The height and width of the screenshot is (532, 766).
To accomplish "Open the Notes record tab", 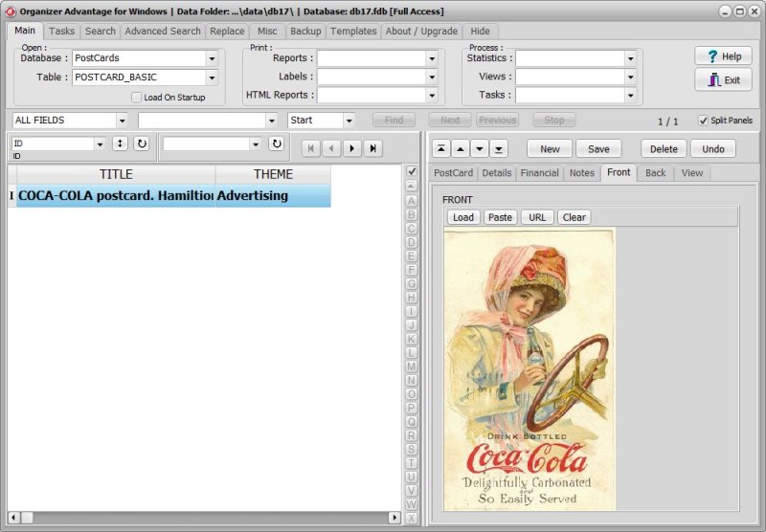I will point(582,173).
